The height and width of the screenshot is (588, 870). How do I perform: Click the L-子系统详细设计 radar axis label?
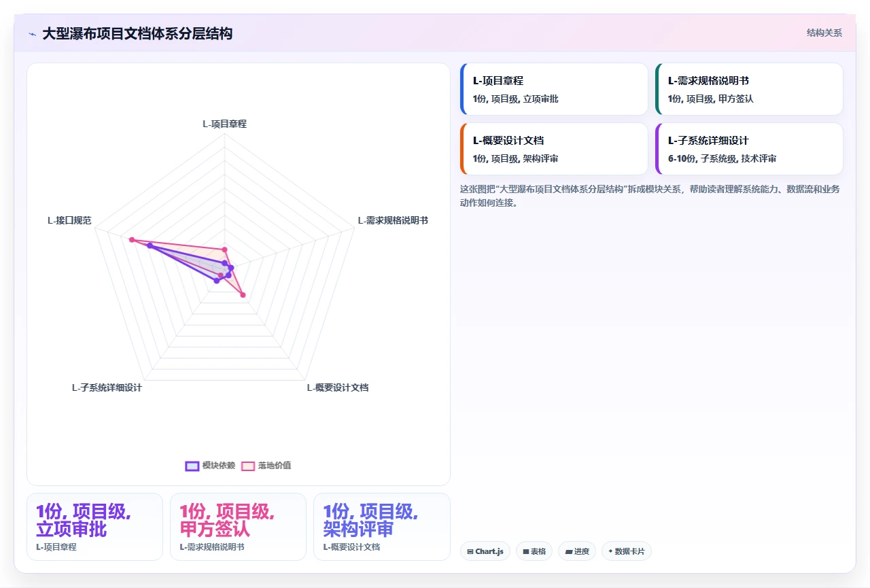107,387
